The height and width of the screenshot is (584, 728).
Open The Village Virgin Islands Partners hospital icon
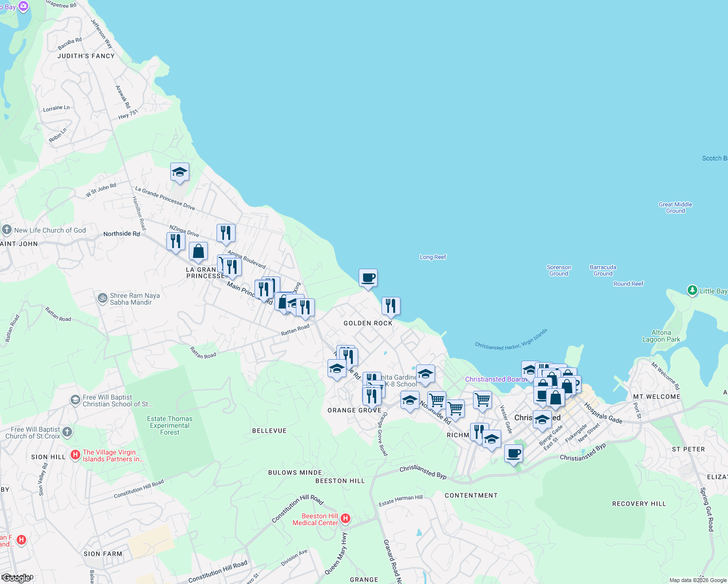click(x=75, y=455)
